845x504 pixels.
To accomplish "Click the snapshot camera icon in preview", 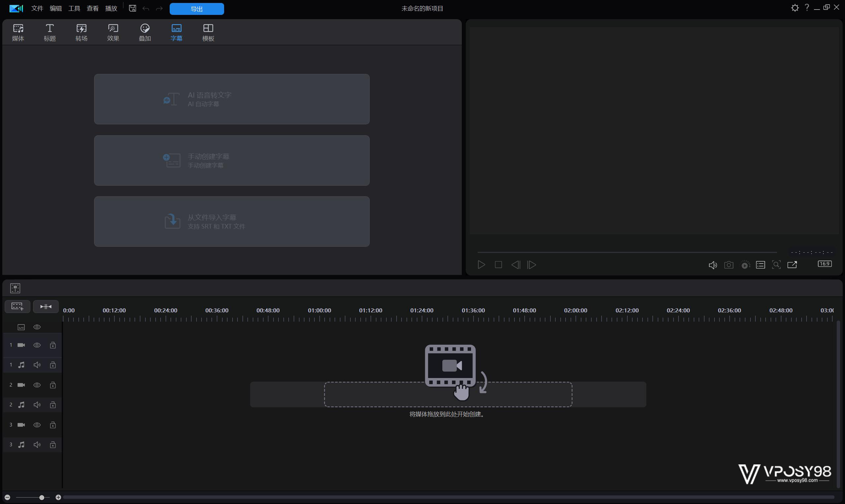I will [728, 265].
